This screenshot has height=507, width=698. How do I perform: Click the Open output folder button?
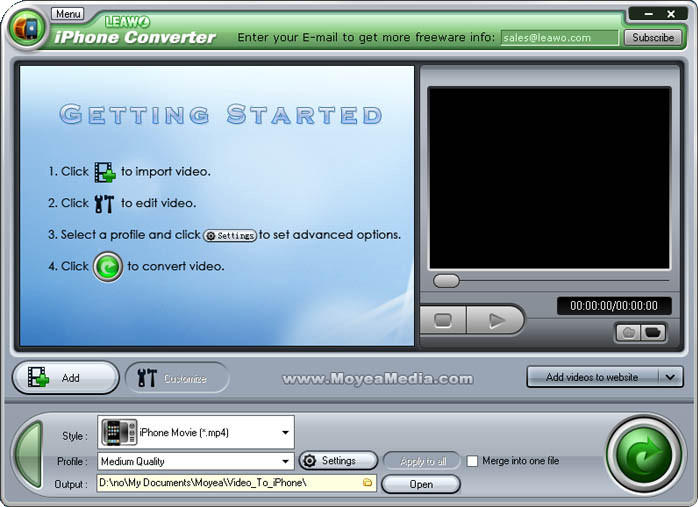coord(421,484)
